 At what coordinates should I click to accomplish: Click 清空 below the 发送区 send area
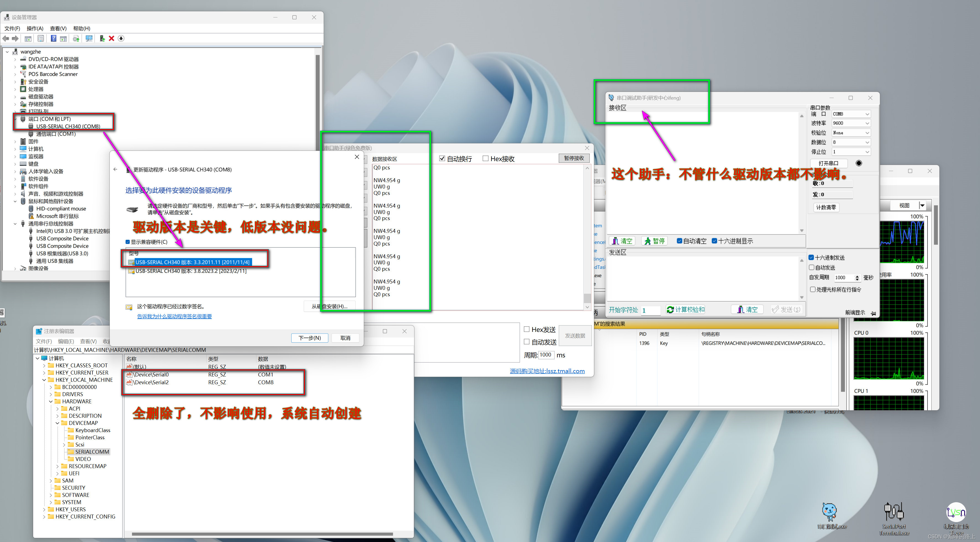point(747,310)
